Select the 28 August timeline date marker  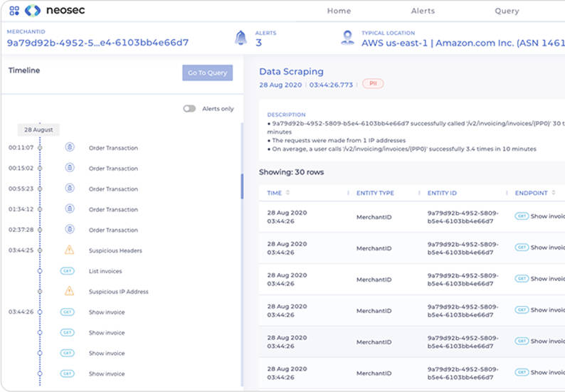(39, 129)
